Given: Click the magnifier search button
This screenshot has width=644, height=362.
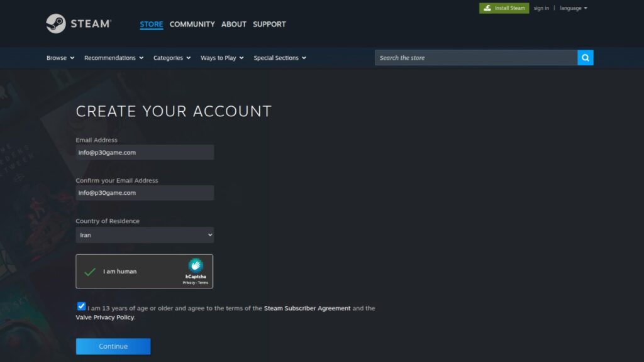Looking at the screenshot, I should point(586,58).
